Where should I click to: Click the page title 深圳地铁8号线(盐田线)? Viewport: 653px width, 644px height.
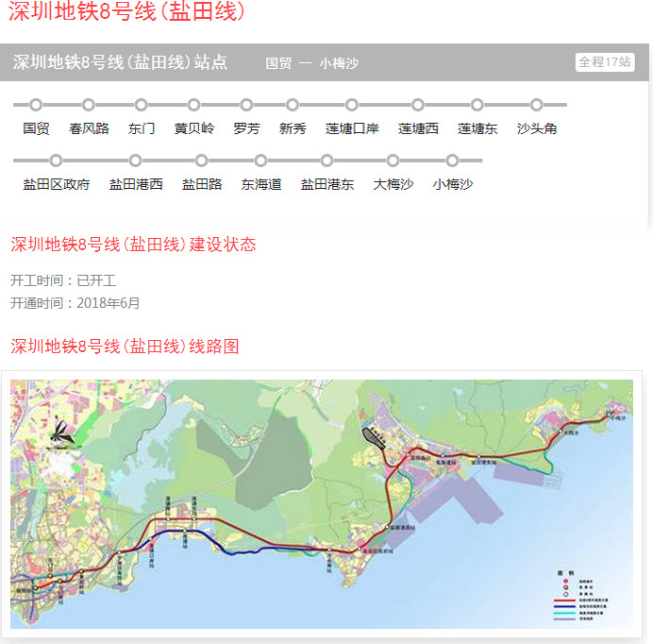pos(126,10)
